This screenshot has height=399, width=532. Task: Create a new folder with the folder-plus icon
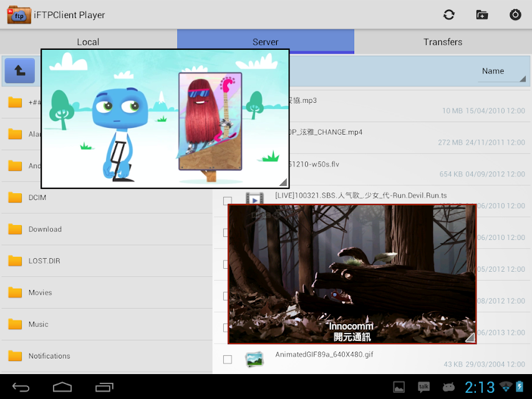coord(481,14)
